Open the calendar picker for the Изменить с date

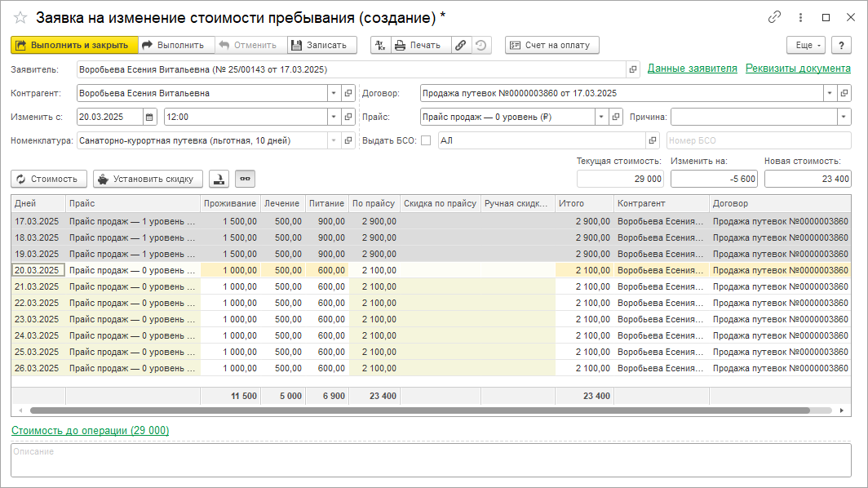tap(149, 117)
